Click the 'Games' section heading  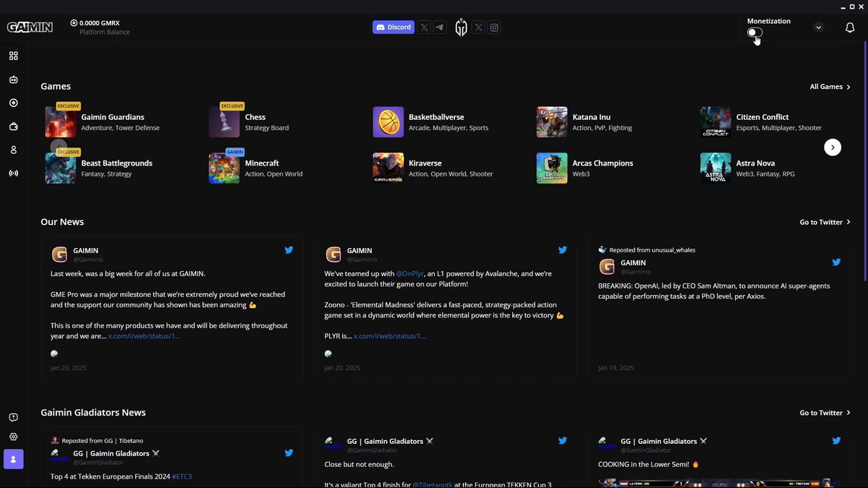tap(56, 87)
